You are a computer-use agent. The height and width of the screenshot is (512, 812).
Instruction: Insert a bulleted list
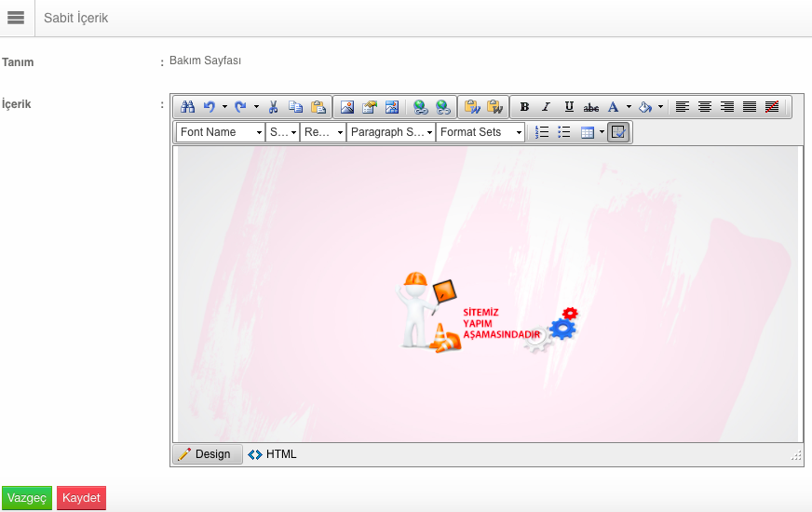coord(564,132)
